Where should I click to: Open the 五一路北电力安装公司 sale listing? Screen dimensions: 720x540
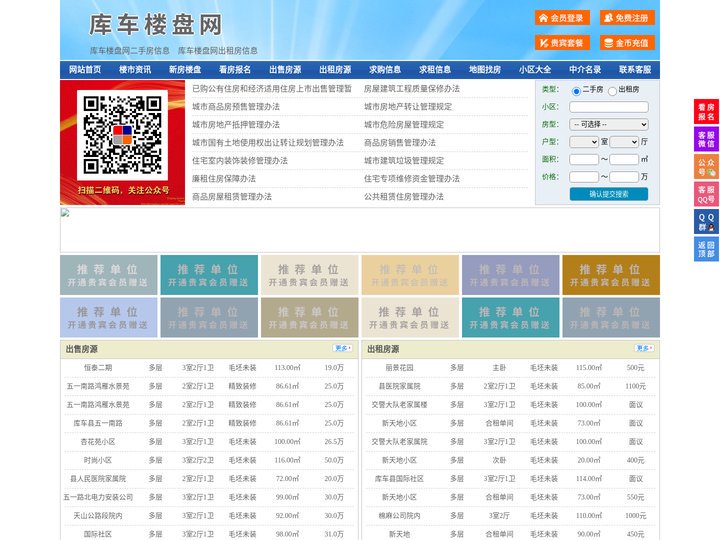pos(98,497)
